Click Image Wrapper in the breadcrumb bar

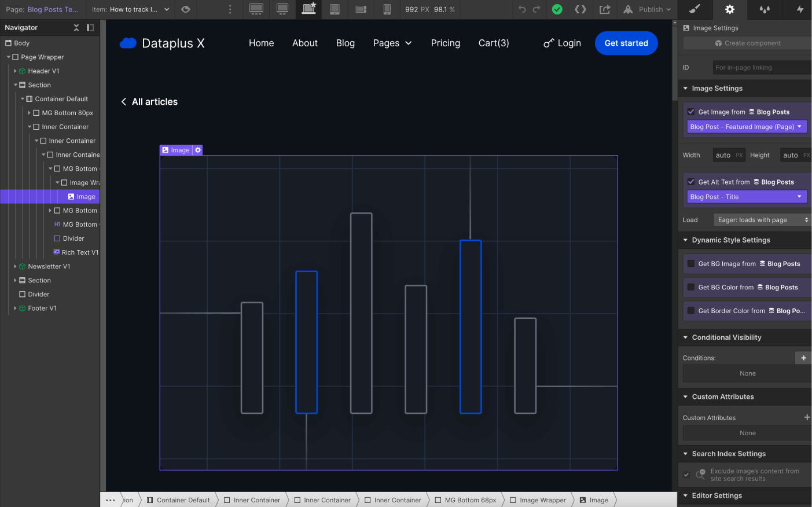(x=542, y=500)
